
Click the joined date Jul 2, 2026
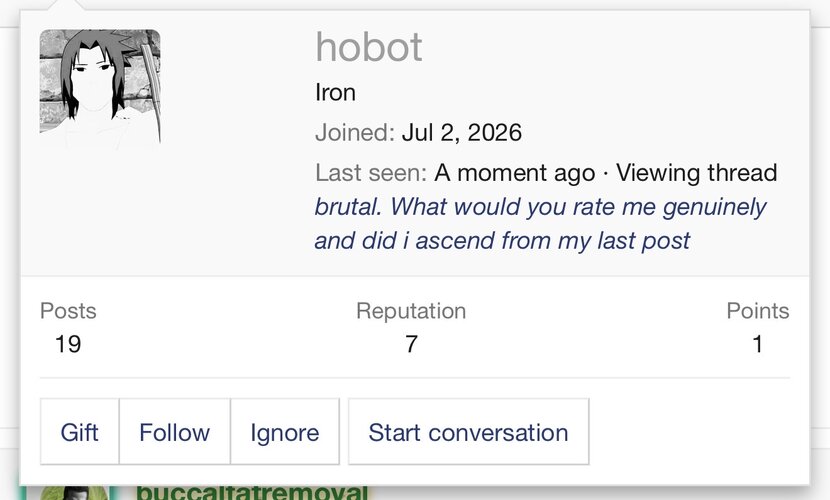[462, 132]
